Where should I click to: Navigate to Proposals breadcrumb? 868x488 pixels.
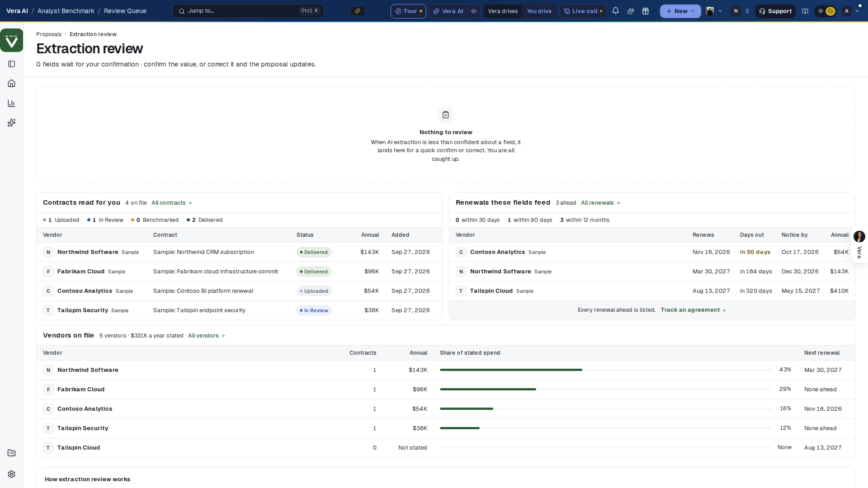point(49,34)
